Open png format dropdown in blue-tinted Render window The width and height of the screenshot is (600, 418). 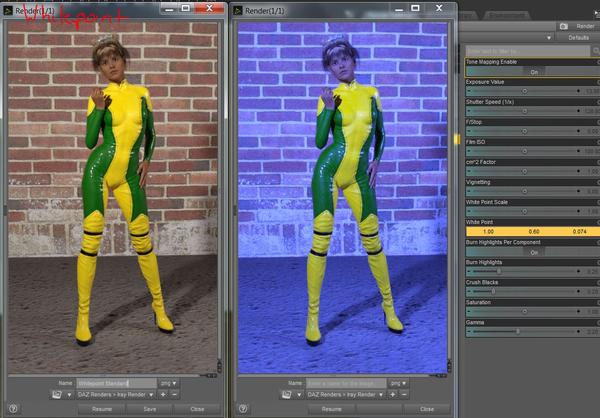(398, 383)
